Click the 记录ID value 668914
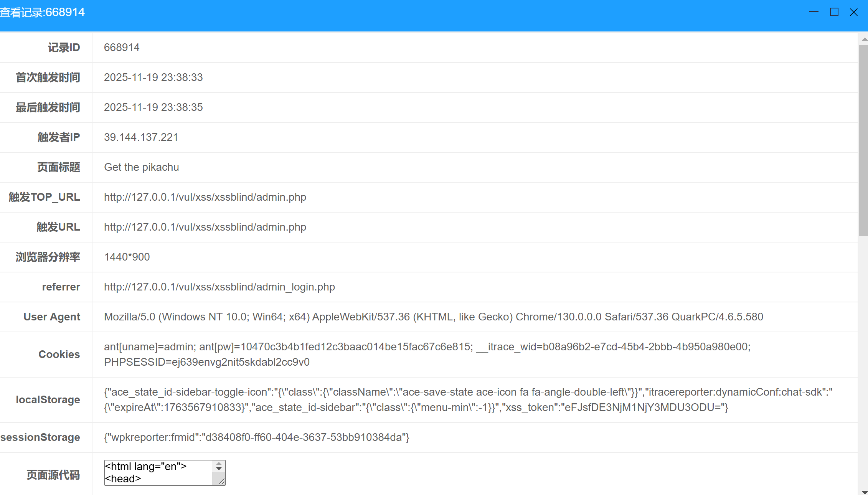Screen dimensions: 868x495 click(x=122, y=48)
